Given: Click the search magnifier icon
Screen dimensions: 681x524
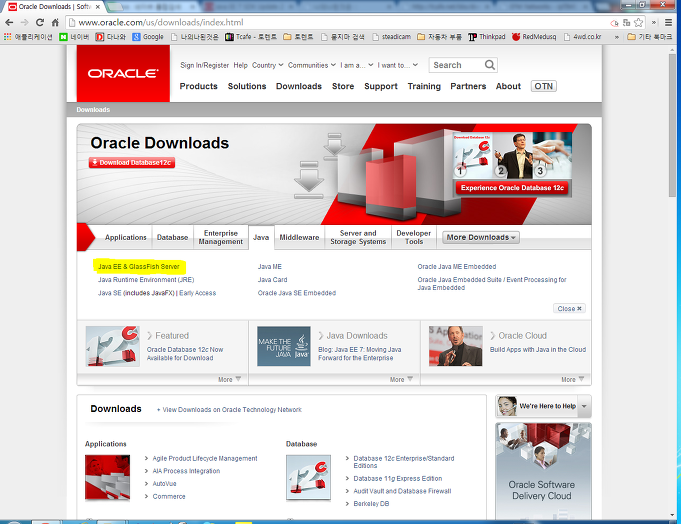Looking at the screenshot, I should [x=489, y=65].
